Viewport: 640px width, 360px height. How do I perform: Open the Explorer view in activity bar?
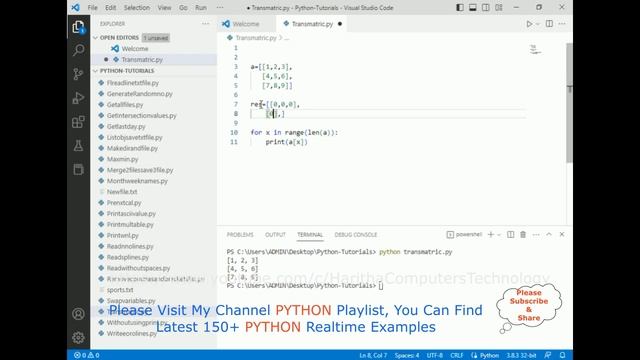(78, 27)
